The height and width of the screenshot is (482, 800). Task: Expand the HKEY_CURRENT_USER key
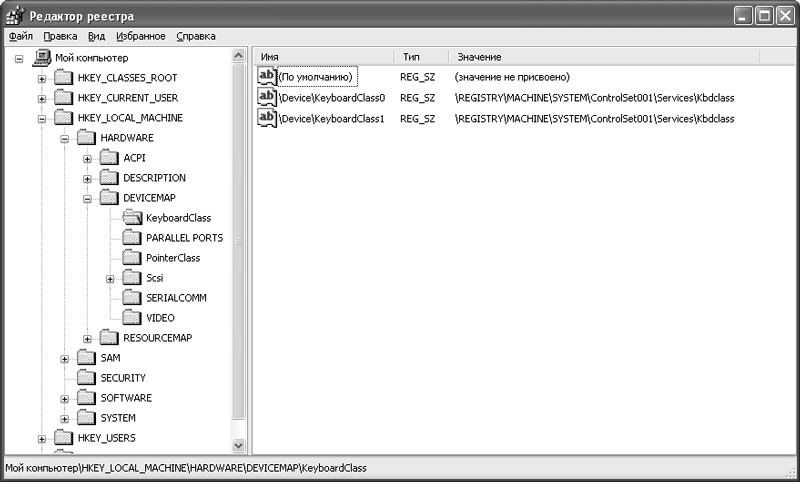(42, 98)
